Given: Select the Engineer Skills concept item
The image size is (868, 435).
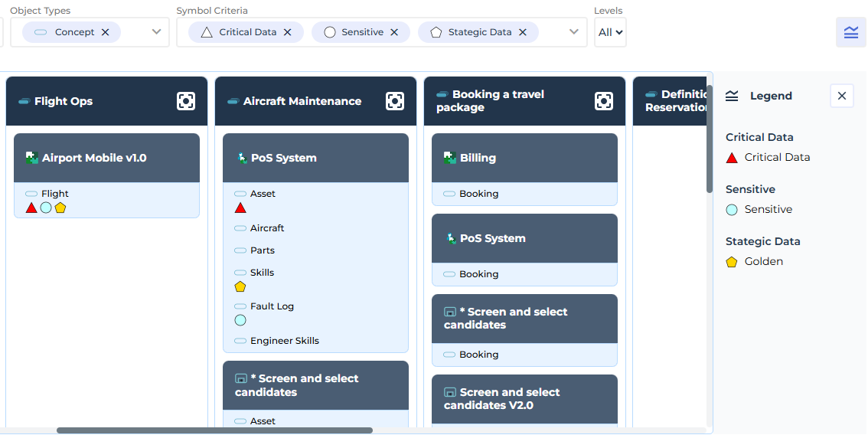Looking at the screenshot, I should [285, 341].
